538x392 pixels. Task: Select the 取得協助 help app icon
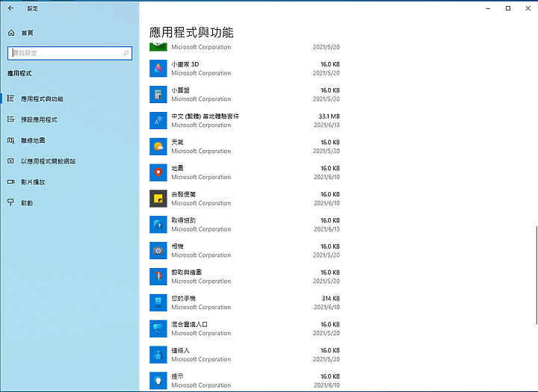coord(158,225)
